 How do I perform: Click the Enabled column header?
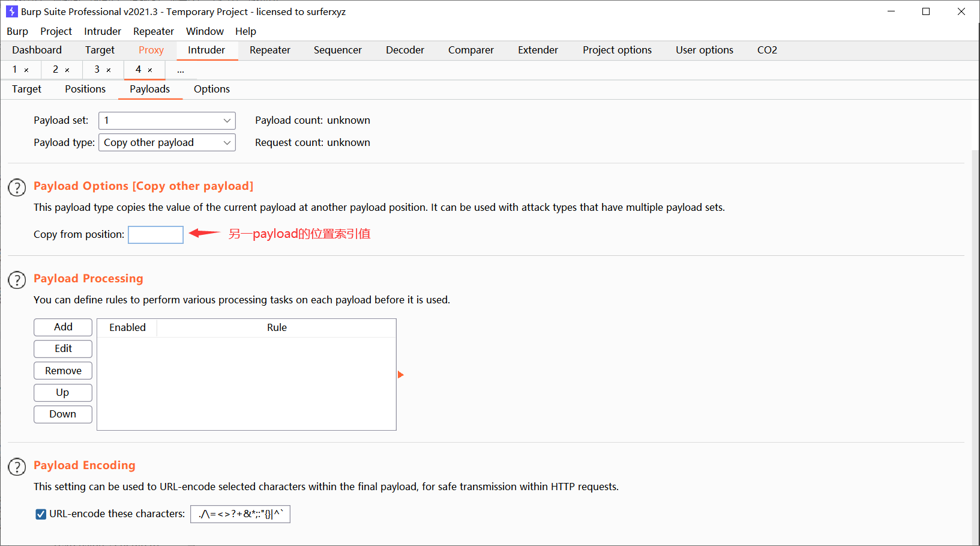pos(127,328)
